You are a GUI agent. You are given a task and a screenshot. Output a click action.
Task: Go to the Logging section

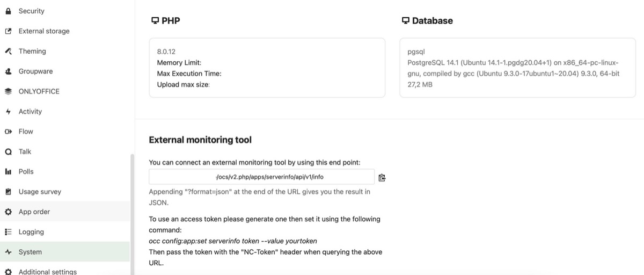[31, 232]
